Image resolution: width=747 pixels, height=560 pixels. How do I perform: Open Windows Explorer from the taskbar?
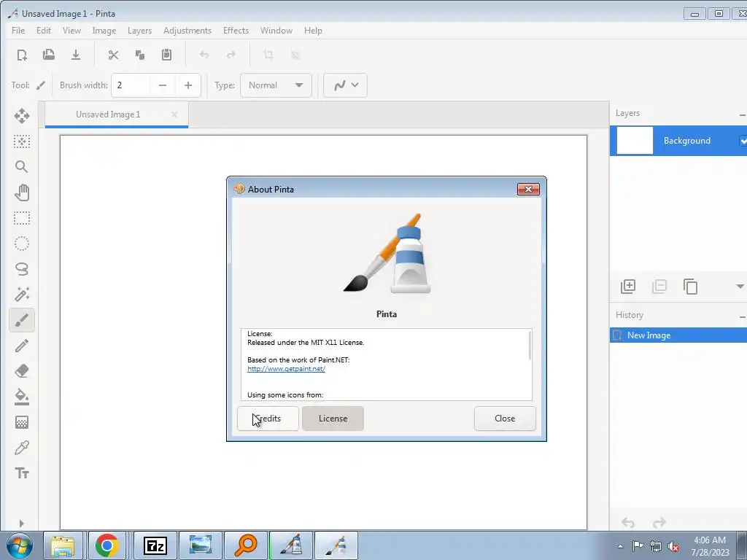[63, 545]
